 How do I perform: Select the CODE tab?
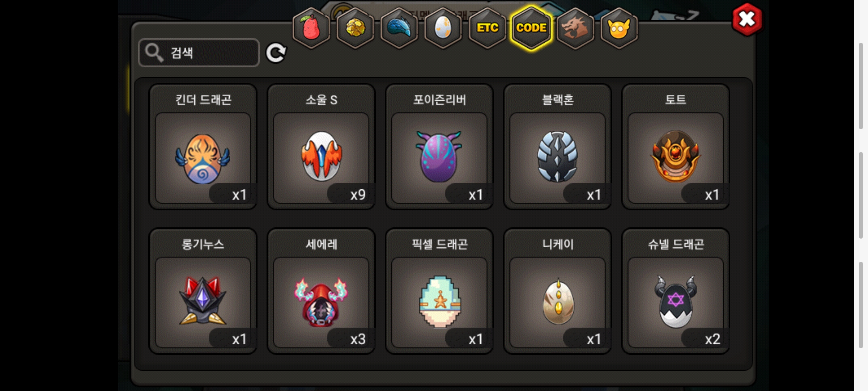[x=531, y=28]
